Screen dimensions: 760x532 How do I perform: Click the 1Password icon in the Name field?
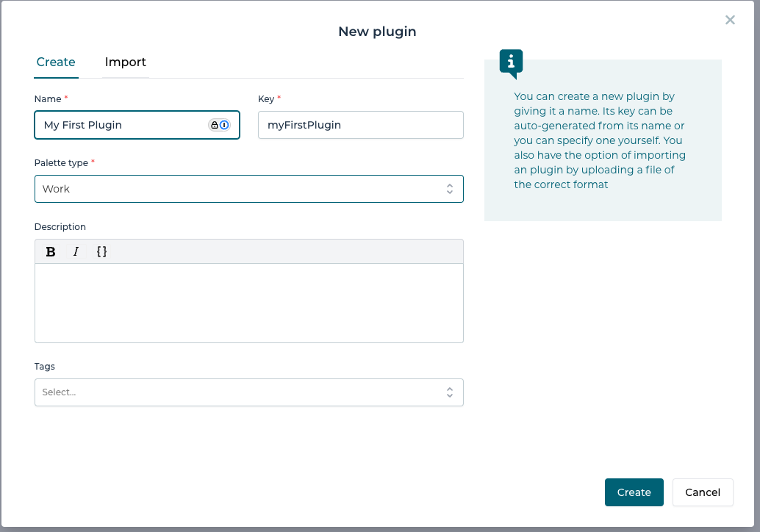[x=224, y=125]
